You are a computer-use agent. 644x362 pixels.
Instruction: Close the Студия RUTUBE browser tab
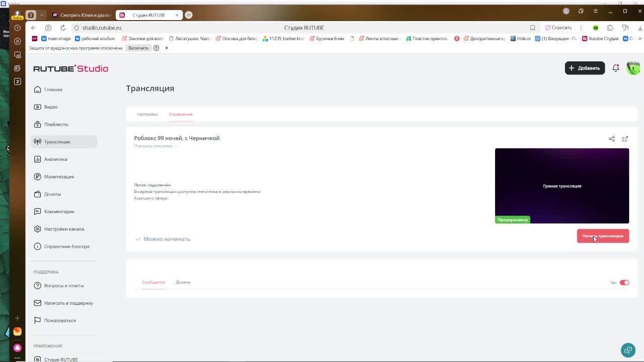pyautogui.click(x=177, y=15)
